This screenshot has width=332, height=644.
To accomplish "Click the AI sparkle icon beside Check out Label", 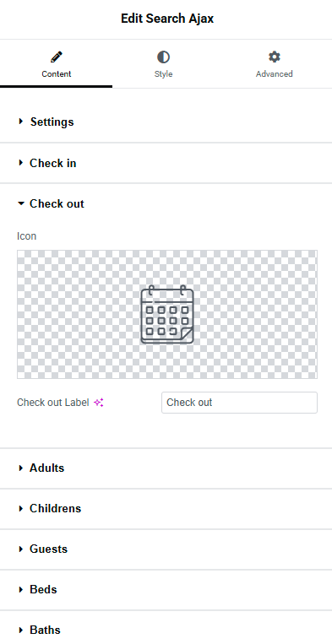I will click(99, 403).
